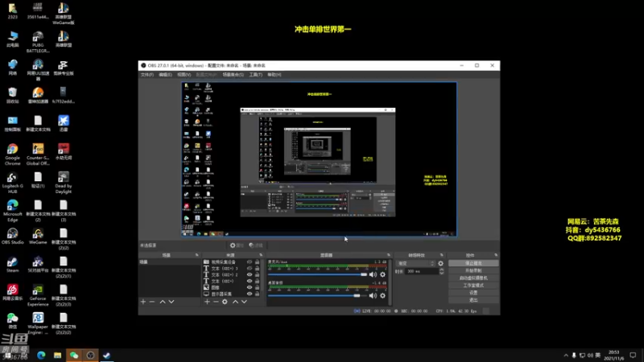Toggle lock on 文本 (GDI+) 2 source
The image size is (644, 362).
click(257, 274)
